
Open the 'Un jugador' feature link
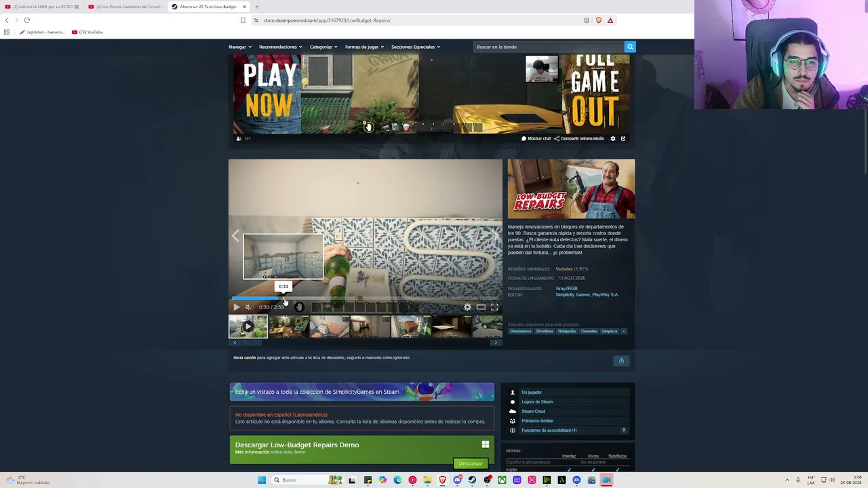pyautogui.click(x=532, y=392)
